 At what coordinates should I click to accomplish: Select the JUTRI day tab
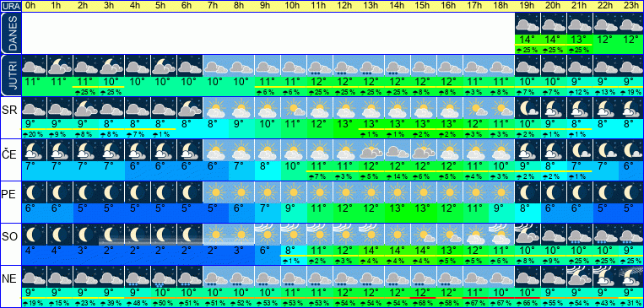point(10,75)
